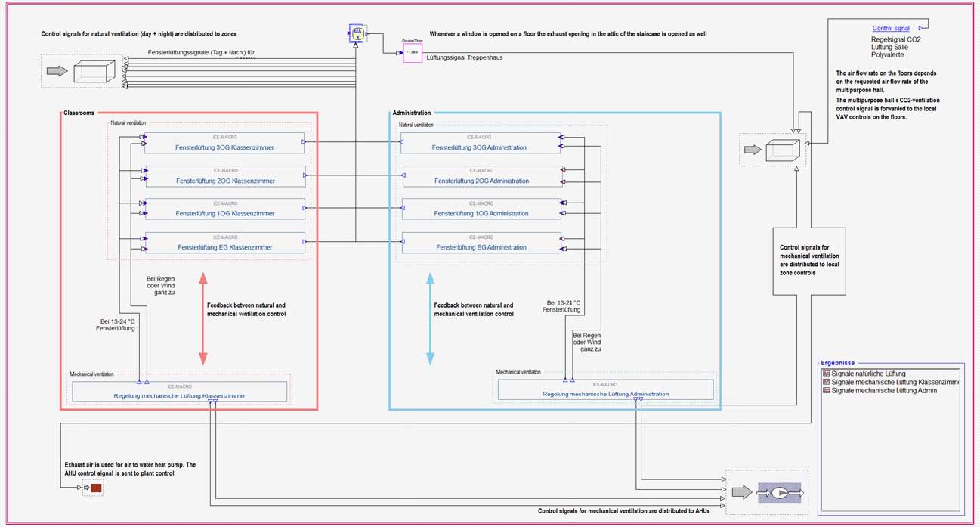Click the Ergebnisse panel title
980x527 pixels.
(x=838, y=363)
